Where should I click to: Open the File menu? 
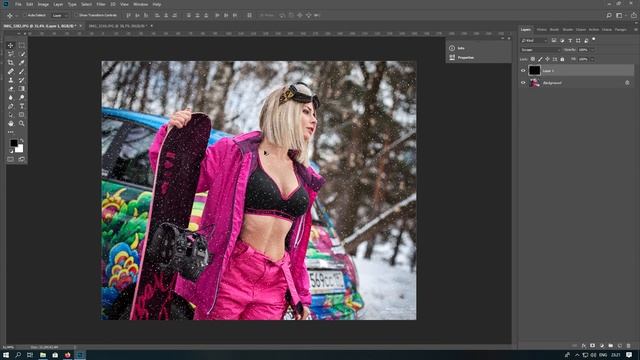pyautogui.click(x=18, y=4)
